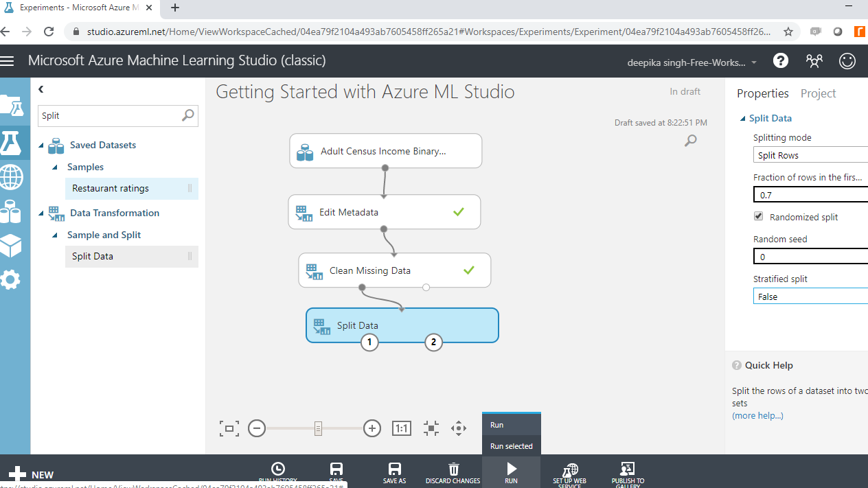Click the Discard Changes trash icon
This screenshot has width=868, height=488.
pyautogui.click(x=453, y=469)
